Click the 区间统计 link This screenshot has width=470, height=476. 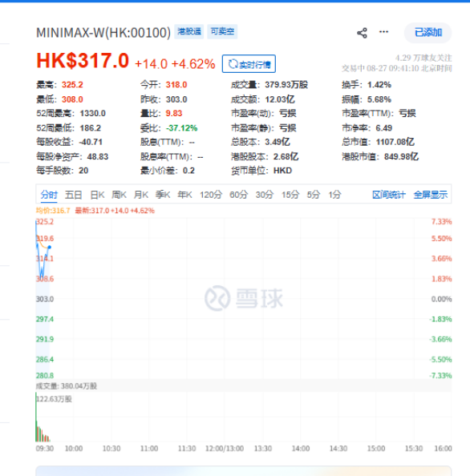[x=389, y=195]
